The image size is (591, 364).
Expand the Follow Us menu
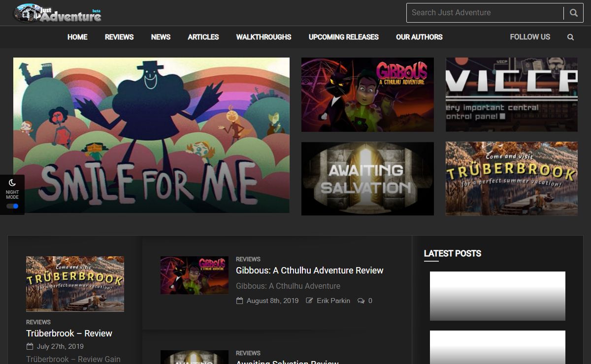click(530, 37)
